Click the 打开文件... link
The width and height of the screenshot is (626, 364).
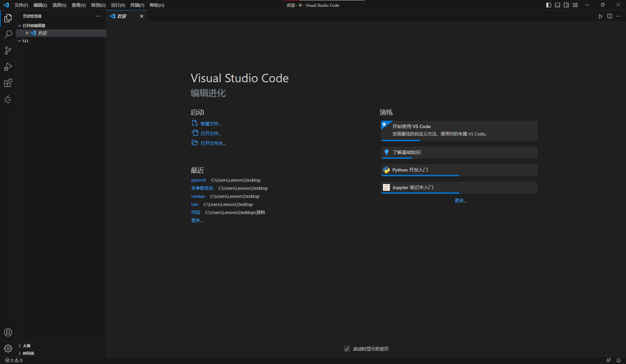[x=211, y=133]
